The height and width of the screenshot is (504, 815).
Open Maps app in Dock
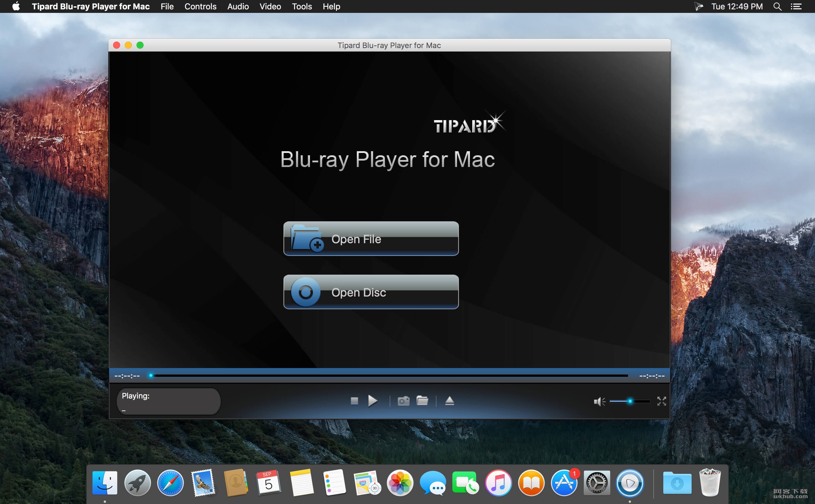point(367,483)
